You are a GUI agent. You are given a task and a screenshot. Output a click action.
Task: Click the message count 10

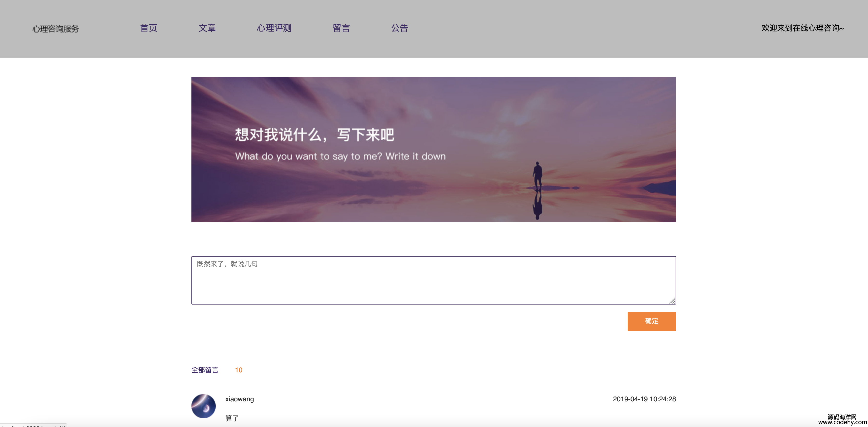click(238, 370)
